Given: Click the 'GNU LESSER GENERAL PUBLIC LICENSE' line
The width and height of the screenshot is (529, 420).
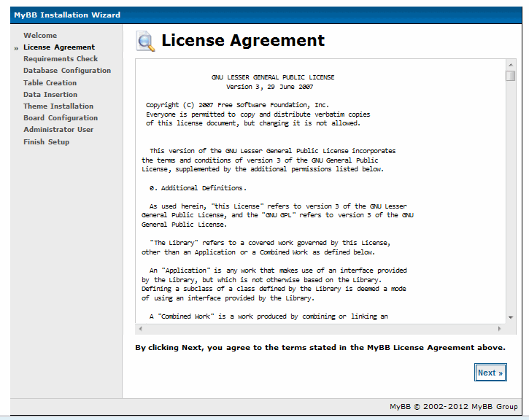Looking at the screenshot, I should coord(273,77).
